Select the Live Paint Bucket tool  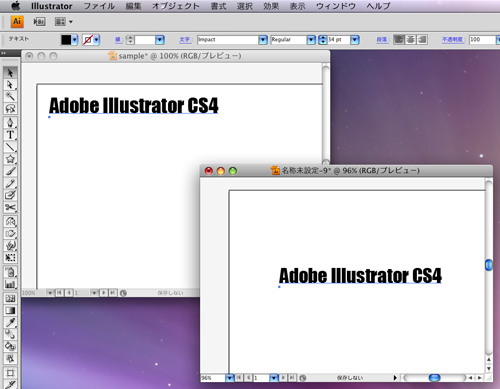point(10,346)
